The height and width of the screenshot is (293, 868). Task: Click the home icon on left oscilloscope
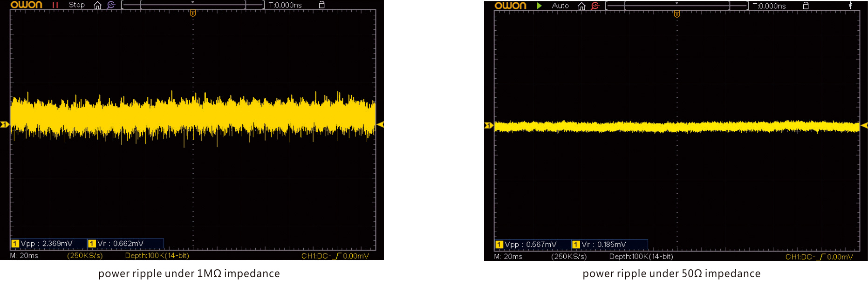pos(97,5)
